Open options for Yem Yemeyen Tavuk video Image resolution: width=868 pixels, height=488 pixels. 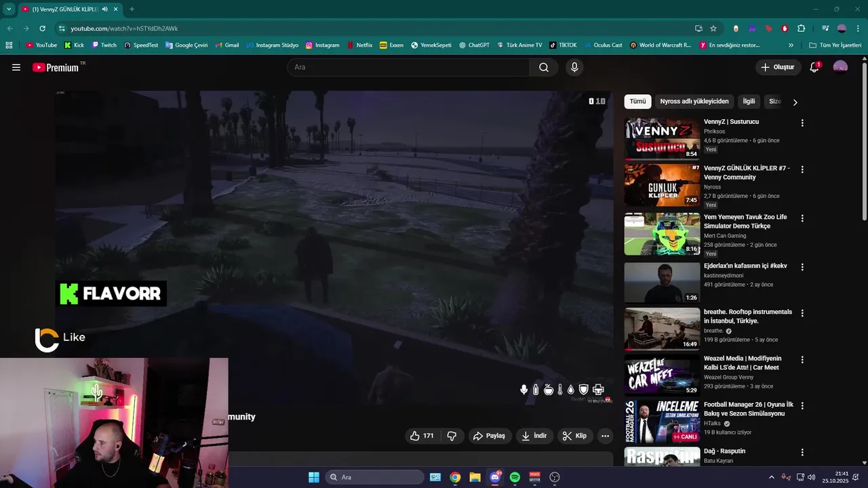(x=802, y=218)
